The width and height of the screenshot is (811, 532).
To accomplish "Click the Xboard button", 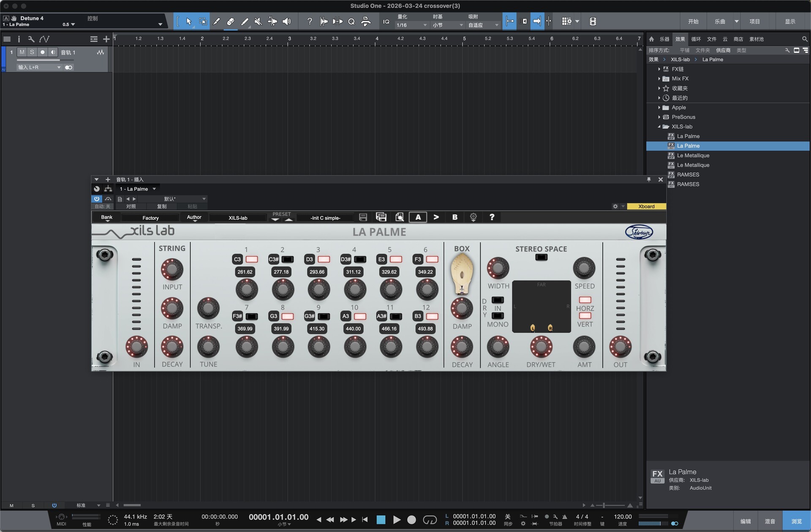I will coord(646,206).
